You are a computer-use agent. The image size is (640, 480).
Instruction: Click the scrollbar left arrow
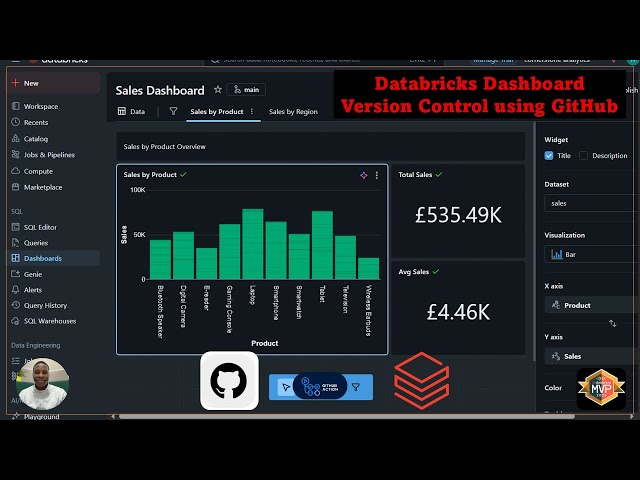113,416
